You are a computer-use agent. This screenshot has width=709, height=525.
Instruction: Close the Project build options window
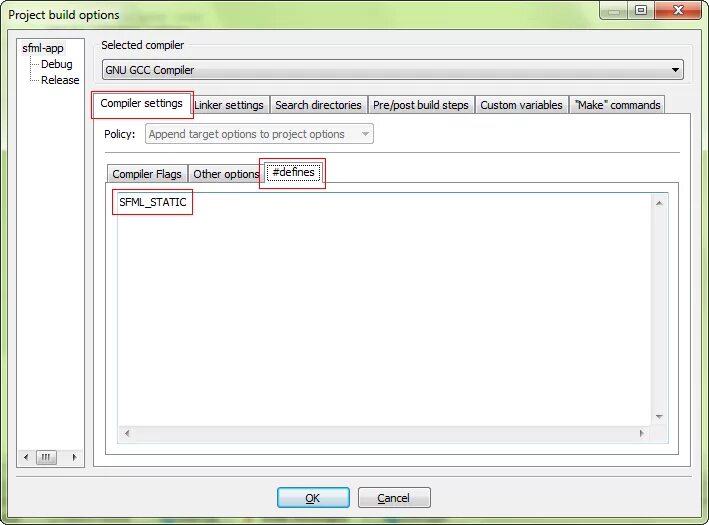point(678,10)
